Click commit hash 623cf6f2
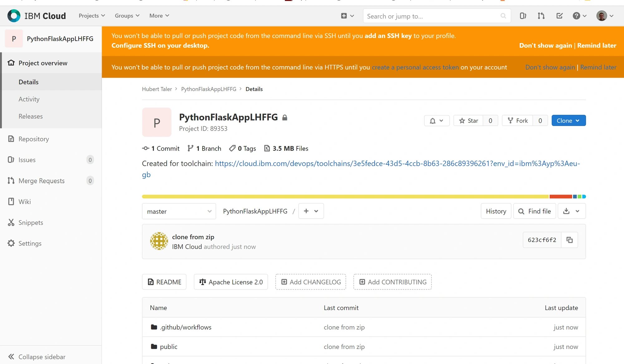Screen dimensions: 624x364 coord(542,240)
